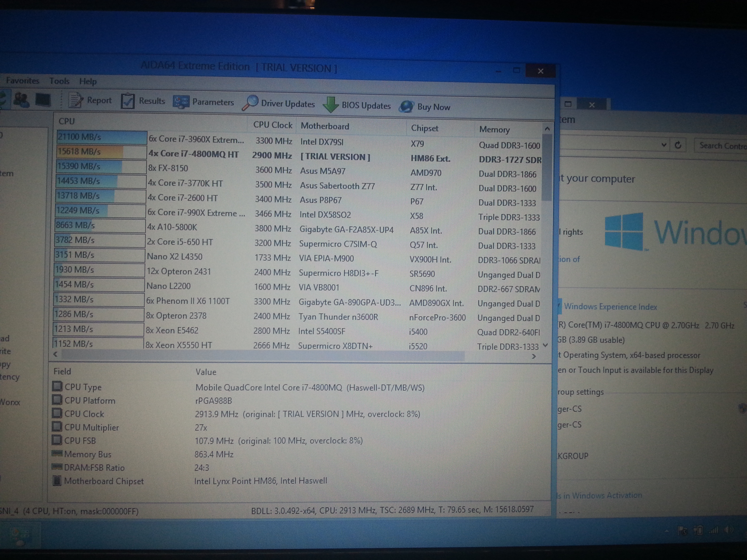The image size is (747, 560).
Task: Select the 8x FX-8150 row
Action: 298,170
